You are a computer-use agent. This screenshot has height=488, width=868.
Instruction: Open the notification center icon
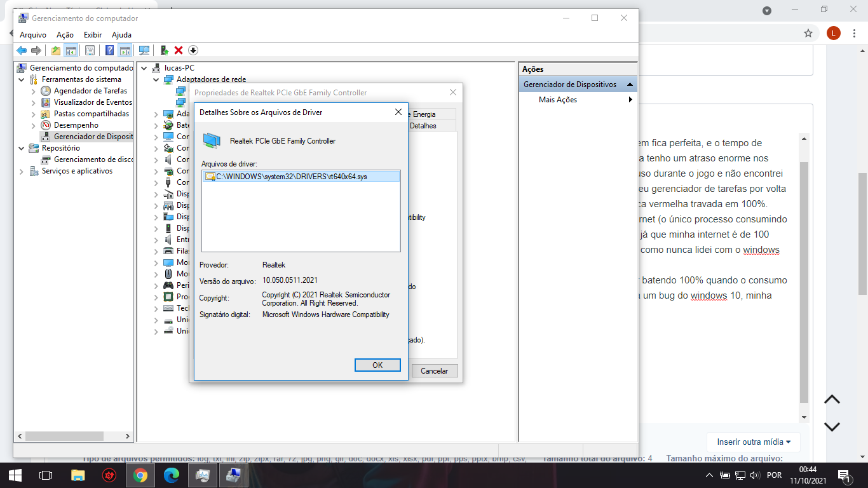pos(844,475)
